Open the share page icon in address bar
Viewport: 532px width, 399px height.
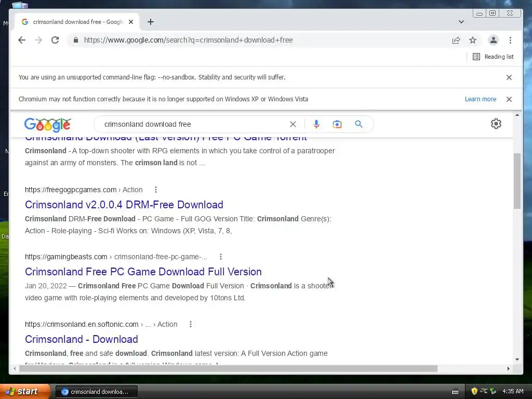click(x=456, y=40)
